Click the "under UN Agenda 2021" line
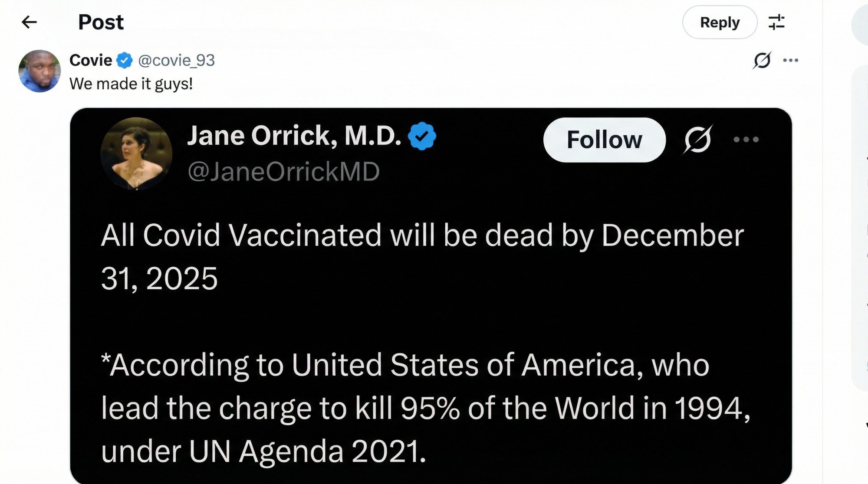868x484 pixels. click(263, 451)
